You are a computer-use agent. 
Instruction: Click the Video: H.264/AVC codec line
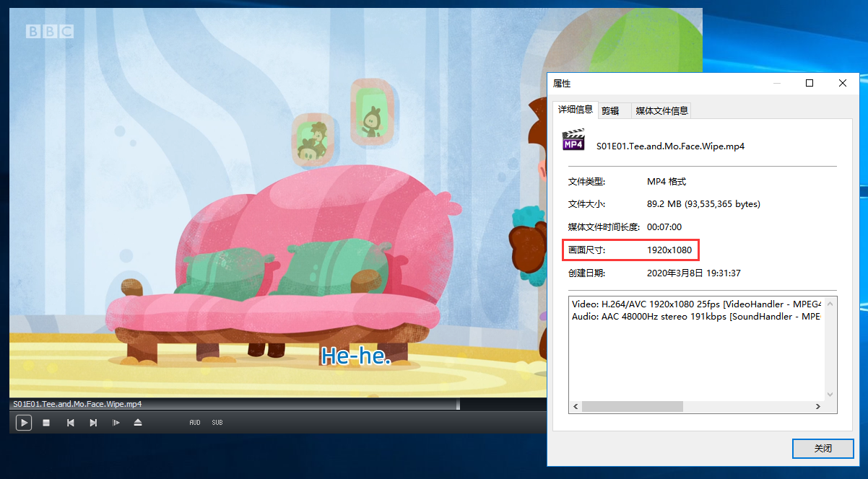[x=696, y=304]
